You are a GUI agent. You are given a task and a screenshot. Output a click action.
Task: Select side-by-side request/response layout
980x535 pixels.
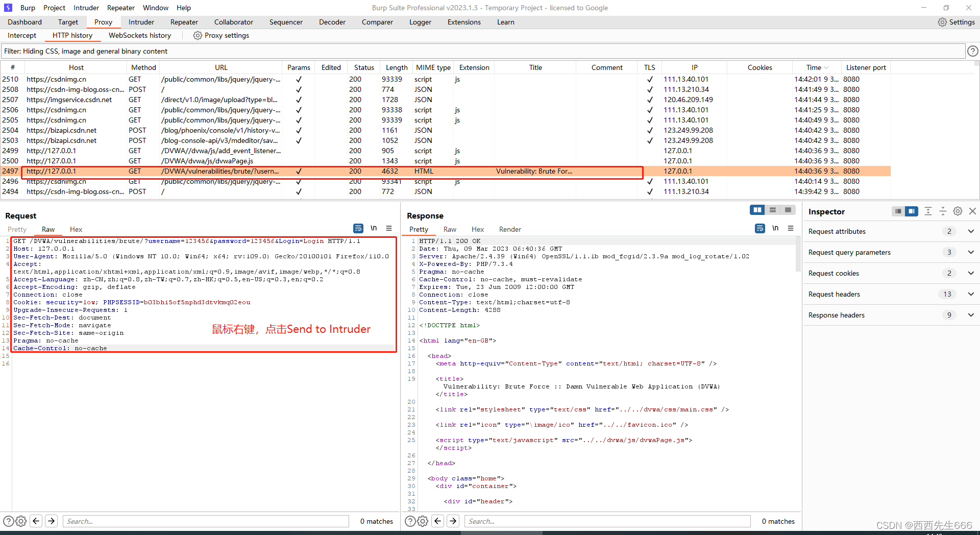coord(757,210)
